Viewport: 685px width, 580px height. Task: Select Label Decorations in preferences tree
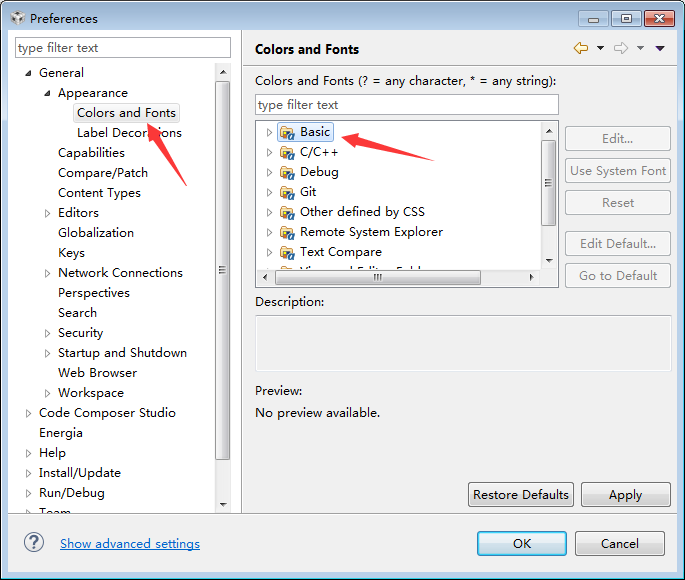[129, 133]
